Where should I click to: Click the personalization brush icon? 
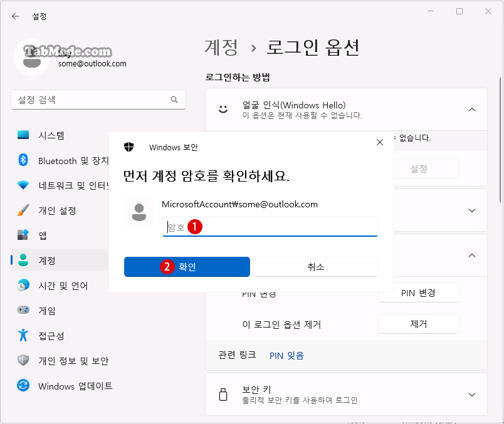(23, 210)
